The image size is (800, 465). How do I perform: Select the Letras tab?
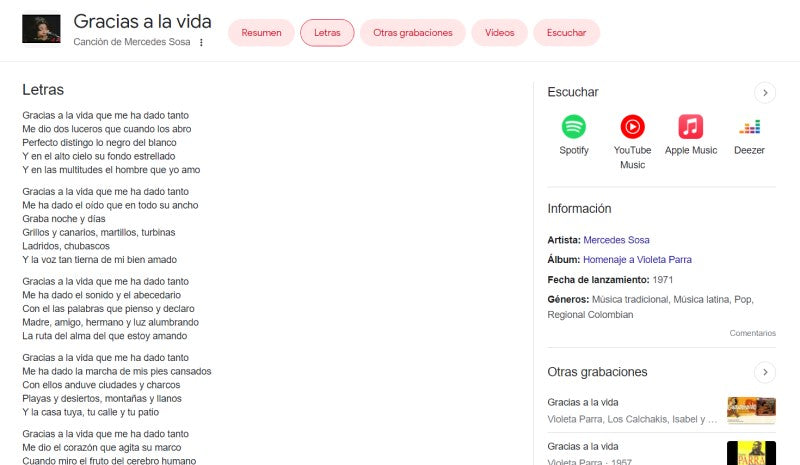coord(327,33)
